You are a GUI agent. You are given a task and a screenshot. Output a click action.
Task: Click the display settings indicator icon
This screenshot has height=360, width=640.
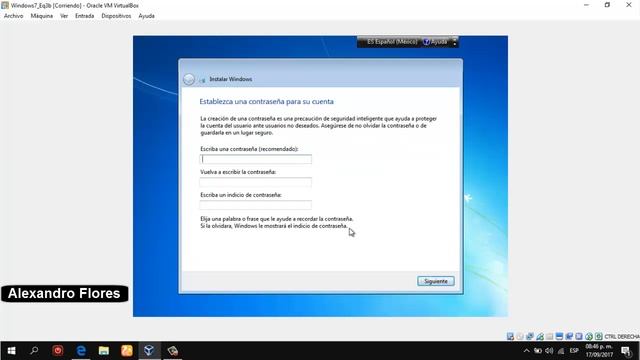pyautogui.click(x=559, y=336)
